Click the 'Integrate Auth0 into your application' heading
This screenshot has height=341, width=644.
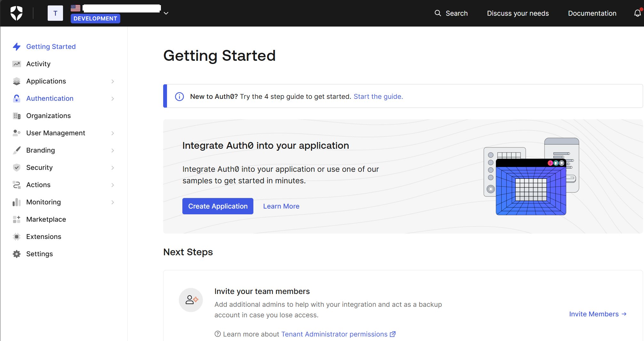(266, 146)
